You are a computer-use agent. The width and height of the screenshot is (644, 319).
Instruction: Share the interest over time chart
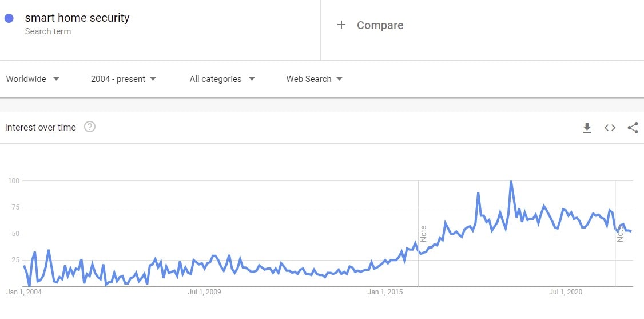[x=633, y=128]
